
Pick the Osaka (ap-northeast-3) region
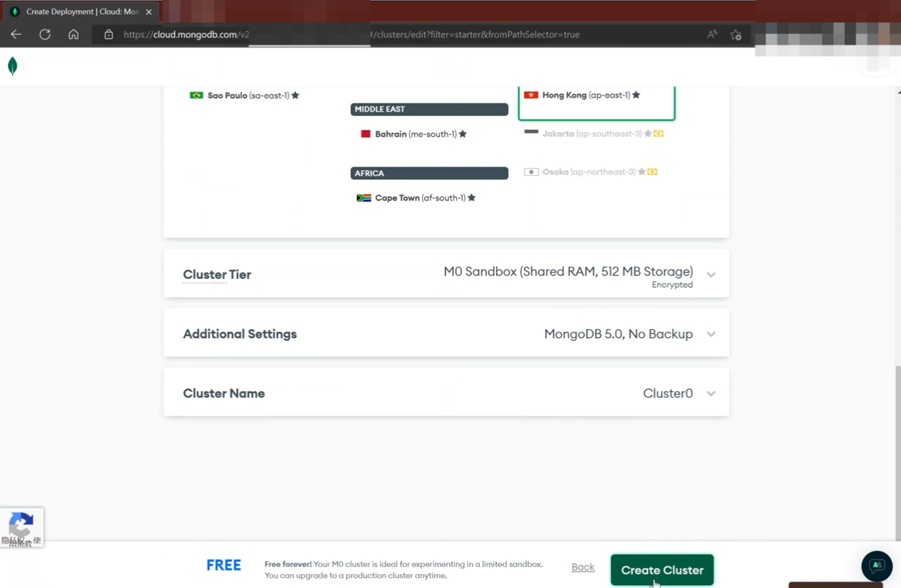591,172
